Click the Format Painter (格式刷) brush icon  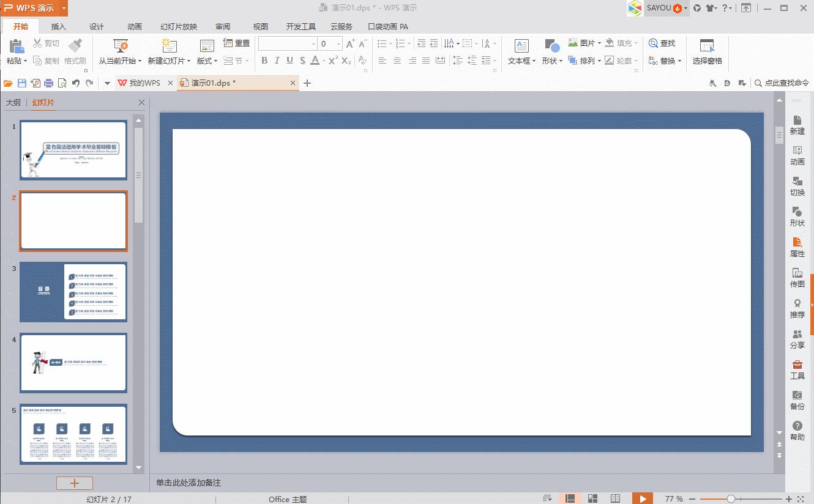click(75, 46)
